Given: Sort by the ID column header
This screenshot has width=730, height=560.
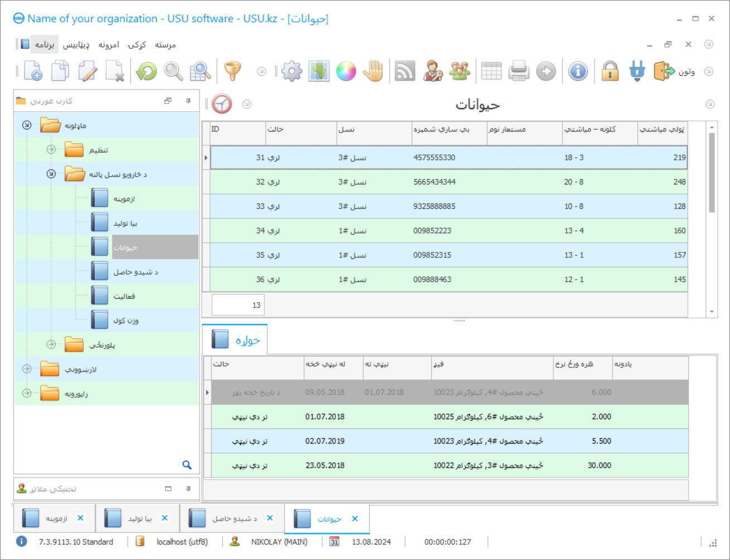Looking at the screenshot, I should click(237, 129).
